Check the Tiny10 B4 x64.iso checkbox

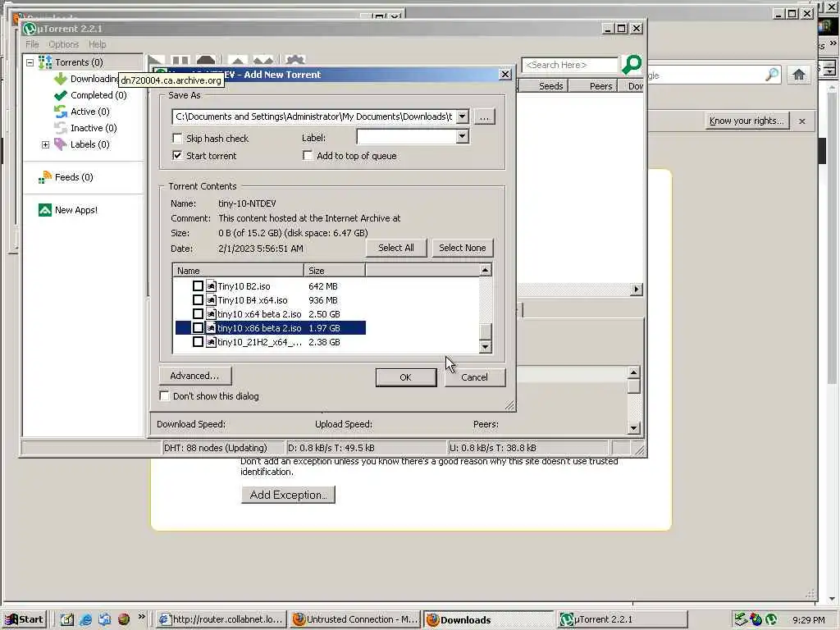click(198, 300)
